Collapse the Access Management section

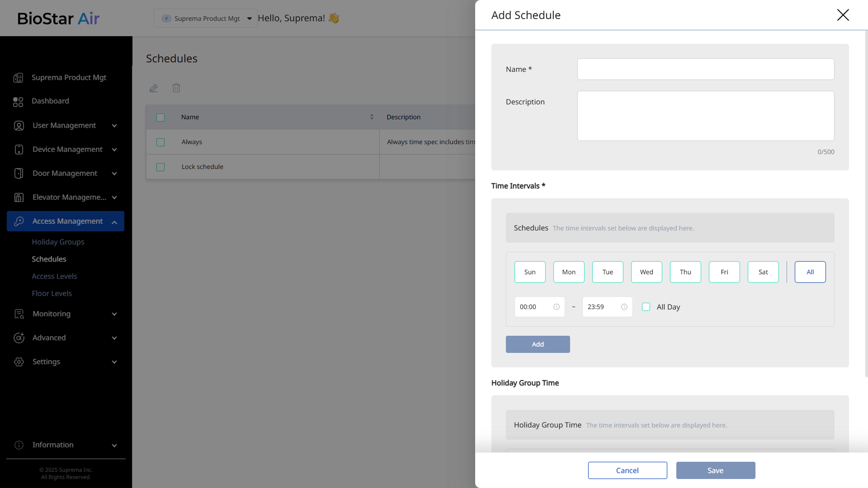click(x=114, y=221)
